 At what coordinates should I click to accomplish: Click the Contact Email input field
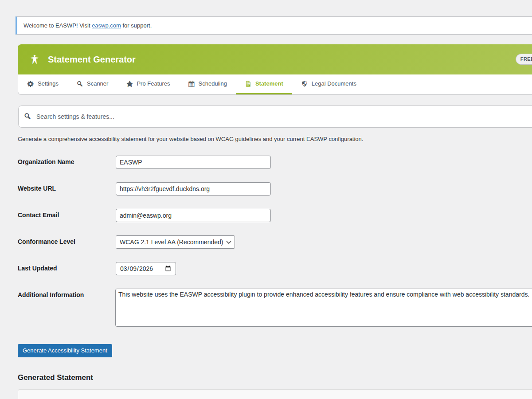(193, 215)
